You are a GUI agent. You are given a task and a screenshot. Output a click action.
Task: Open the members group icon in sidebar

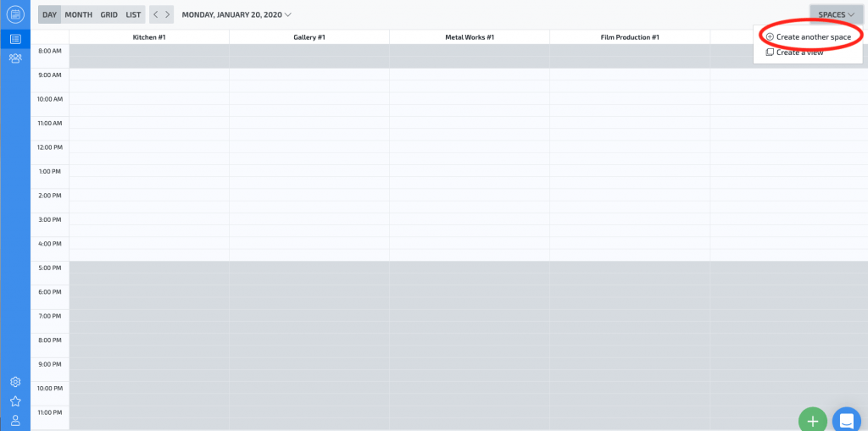15,58
